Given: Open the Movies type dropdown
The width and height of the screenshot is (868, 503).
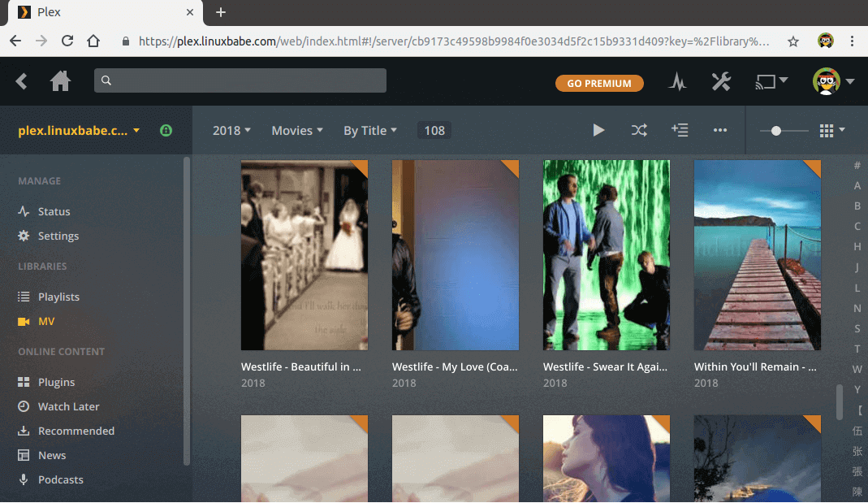Looking at the screenshot, I should (x=296, y=130).
